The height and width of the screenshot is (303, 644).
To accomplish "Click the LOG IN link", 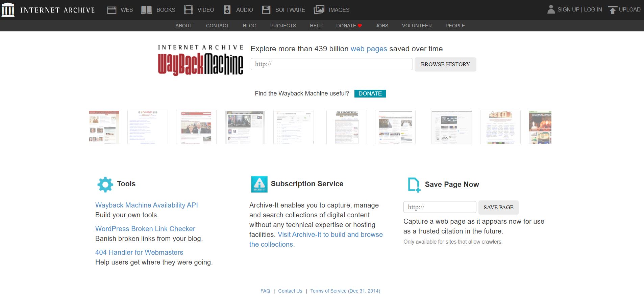I will point(593,10).
